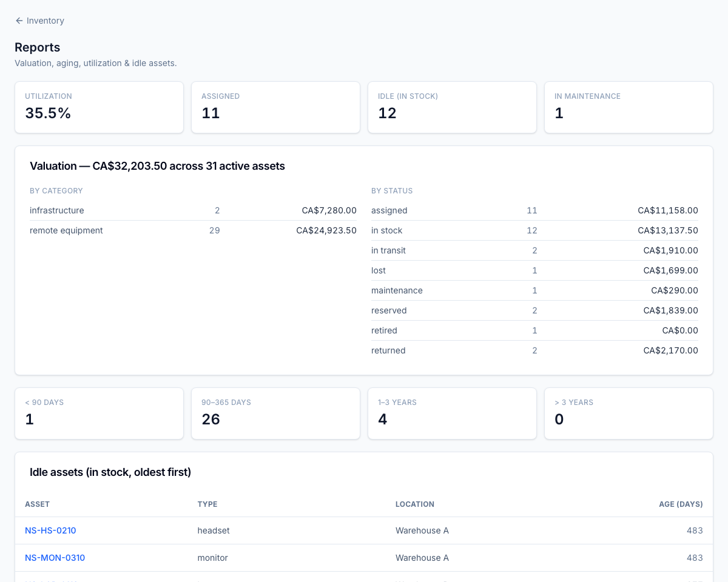
Task: Click the CA$1,910.00 in transit value
Action: tap(671, 250)
